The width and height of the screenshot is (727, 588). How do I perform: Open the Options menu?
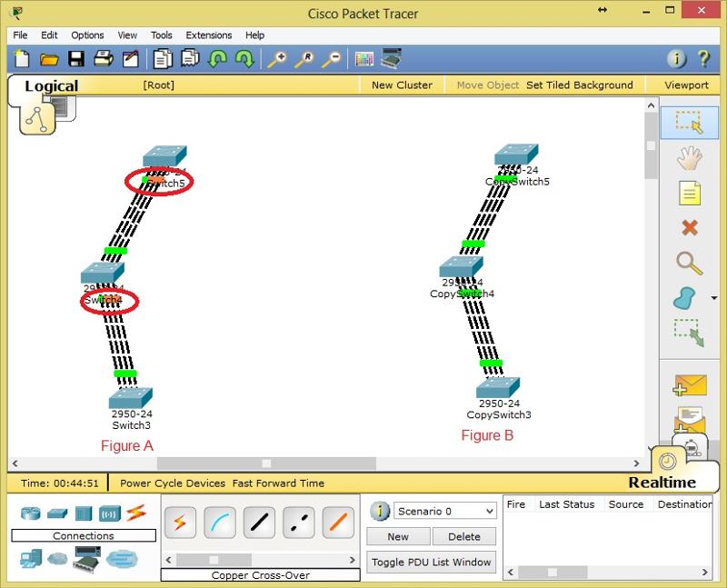pyautogui.click(x=87, y=35)
